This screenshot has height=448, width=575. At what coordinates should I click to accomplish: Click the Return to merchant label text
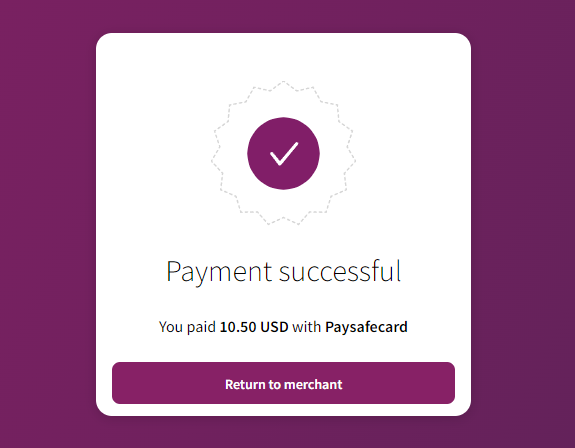click(x=283, y=385)
